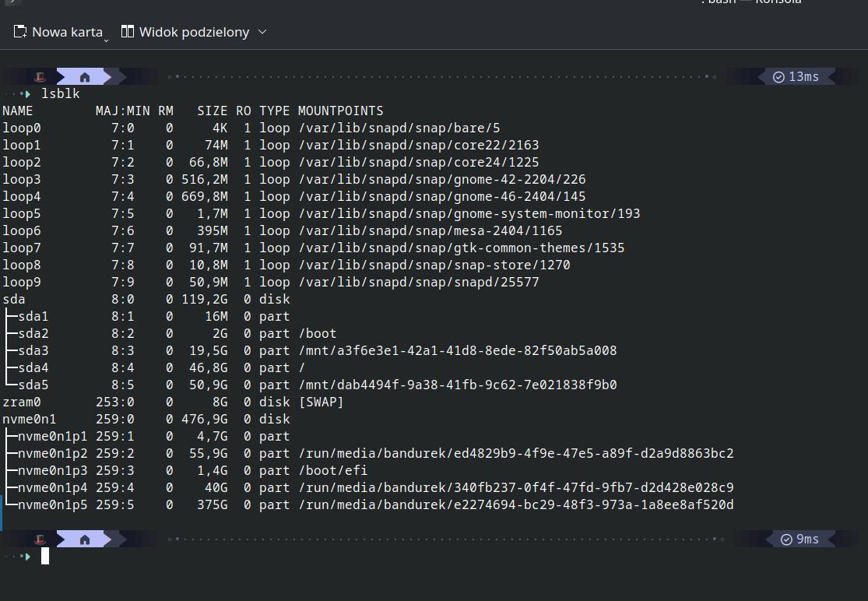This screenshot has width=868, height=601.
Task: Click the clock icon beside 9ms
Action: tap(786, 539)
